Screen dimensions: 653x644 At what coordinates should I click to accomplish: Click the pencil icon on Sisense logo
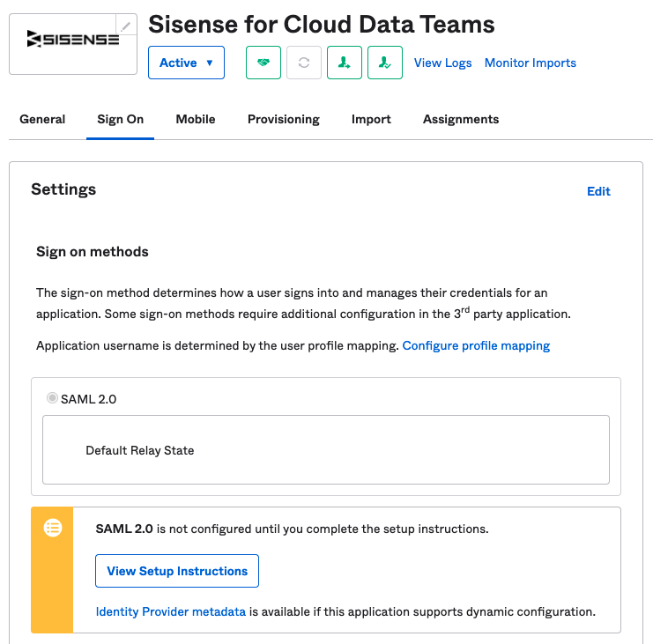tap(126, 26)
